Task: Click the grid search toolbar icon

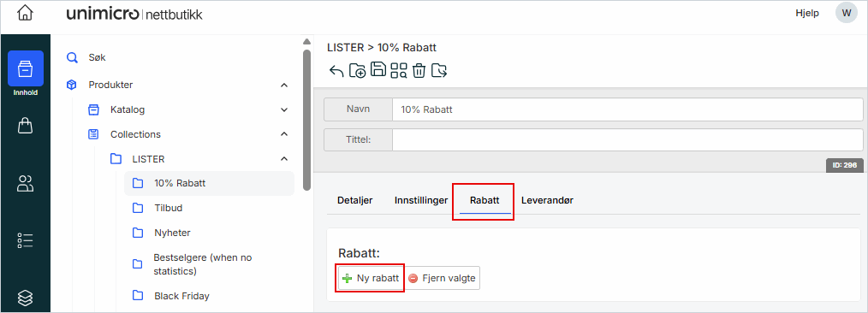Action: pyautogui.click(x=399, y=70)
